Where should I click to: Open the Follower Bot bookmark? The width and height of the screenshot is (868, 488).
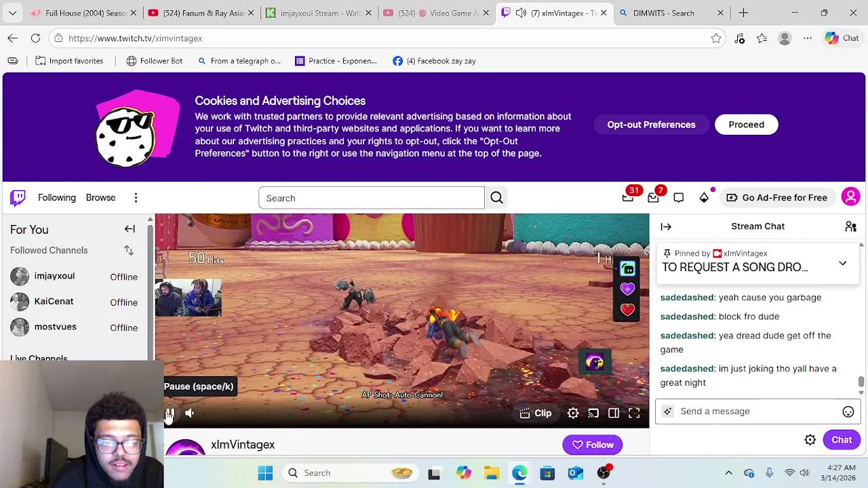pos(155,61)
